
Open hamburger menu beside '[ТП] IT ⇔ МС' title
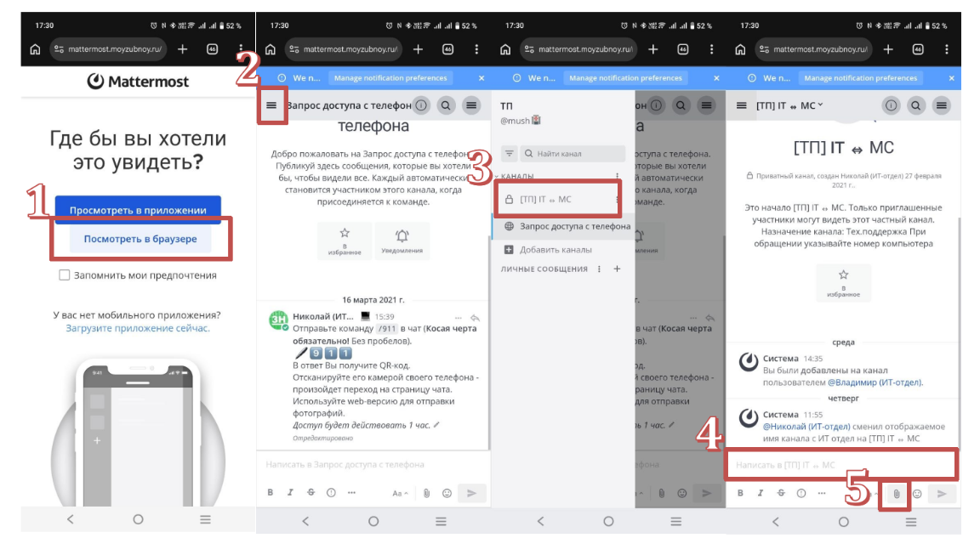tap(741, 105)
